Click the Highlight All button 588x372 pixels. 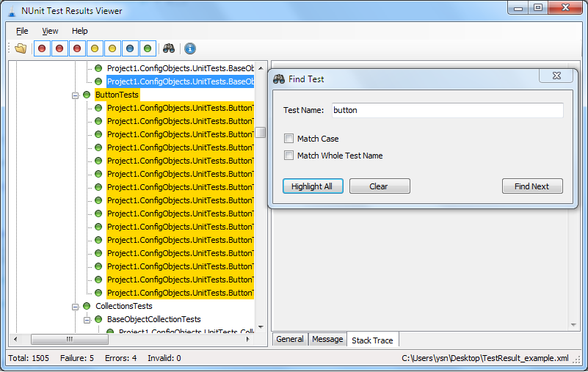click(313, 186)
